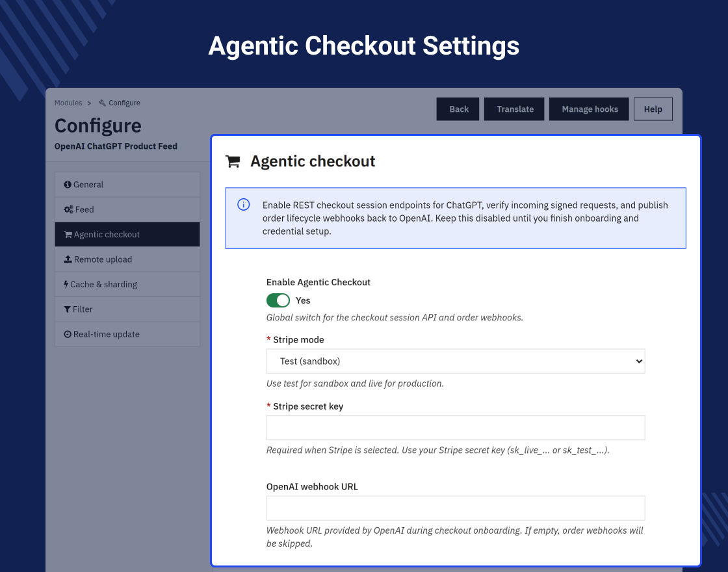Viewport: 728px width, 572px height.
Task: Click the funnel icon on Filter sidebar item
Action: pyautogui.click(x=68, y=309)
